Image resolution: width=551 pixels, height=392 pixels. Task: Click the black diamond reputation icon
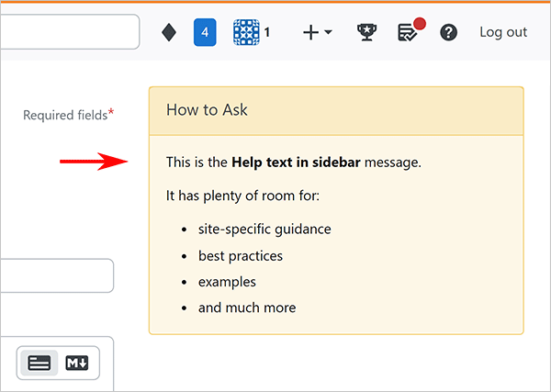coord(169,32)
